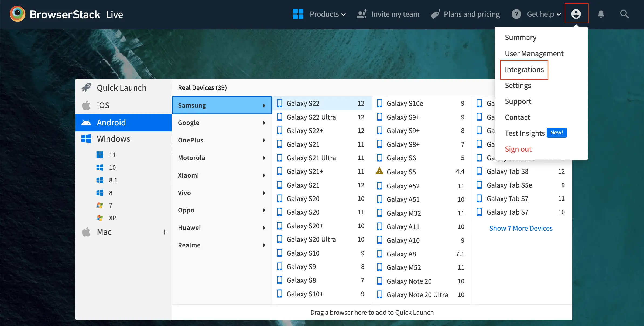Click the Products grid icon
Image resolution: width=644 pixels, height=326 pixels.
click(x=298, y=14)
